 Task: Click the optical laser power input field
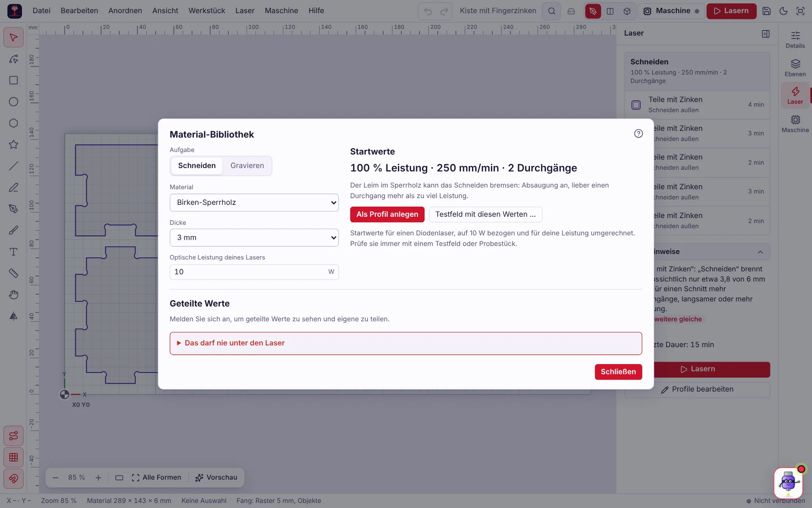(x=254, y=272)
